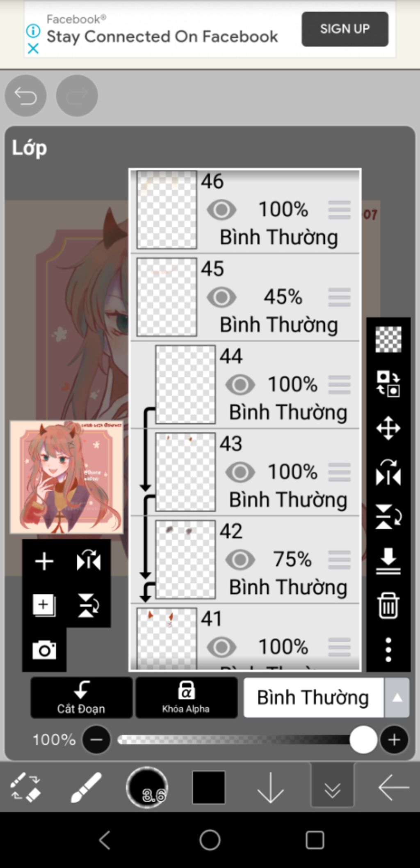The width and height of the screenshot is (420, 868).
Task: Open camera icon to import photo layer
Action: (x=44, y=650)
